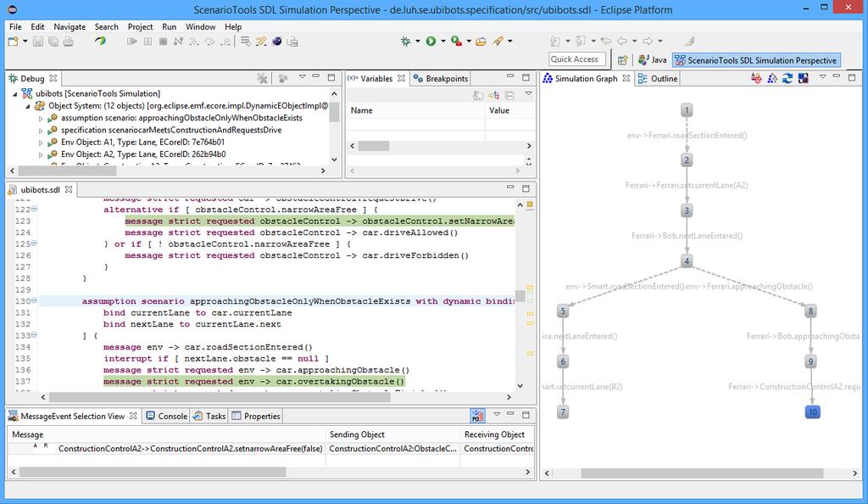The height and width of the screenshot is (504, 868).
Task: Switch to the Outline tab
Action: pyautogui.click(x=658, y=79)
